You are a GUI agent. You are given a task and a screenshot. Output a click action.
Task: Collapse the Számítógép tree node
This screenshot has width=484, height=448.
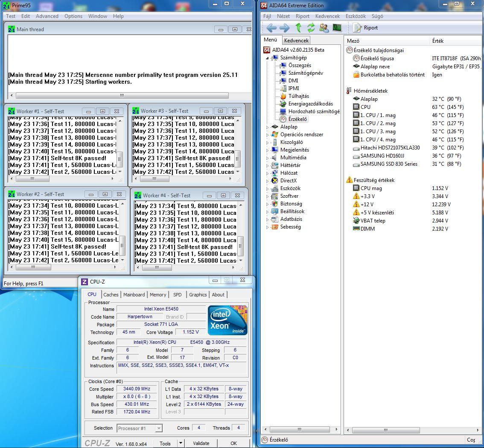click(x=267, y=58)
